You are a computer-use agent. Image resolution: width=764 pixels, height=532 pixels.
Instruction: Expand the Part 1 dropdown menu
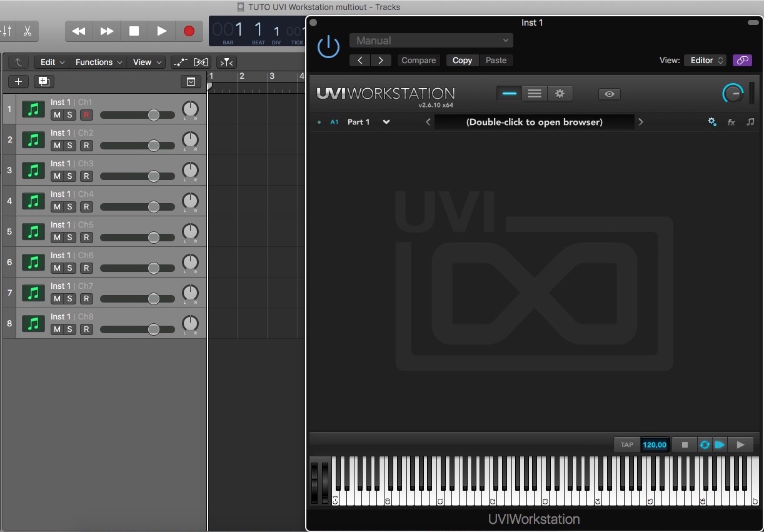coord(386,122)
